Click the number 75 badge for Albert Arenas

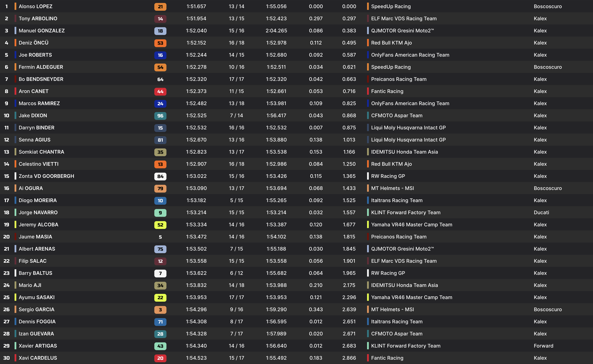(160, 249)
